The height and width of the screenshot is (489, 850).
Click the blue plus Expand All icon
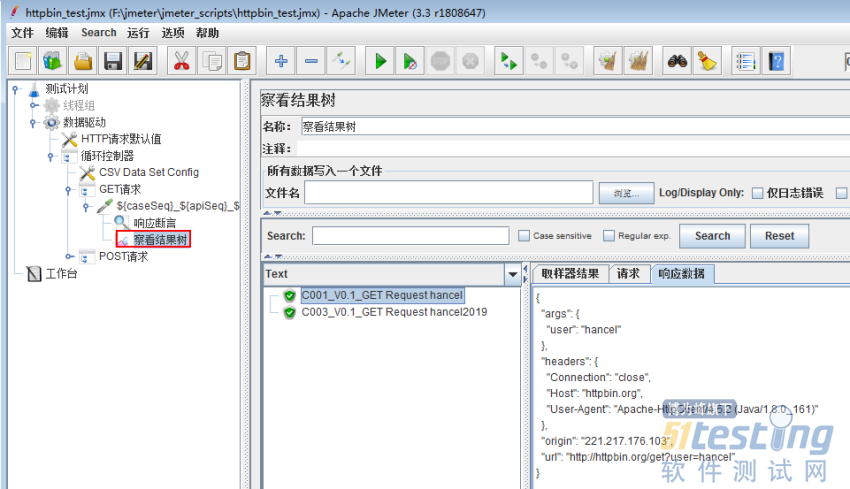[281, 61]
